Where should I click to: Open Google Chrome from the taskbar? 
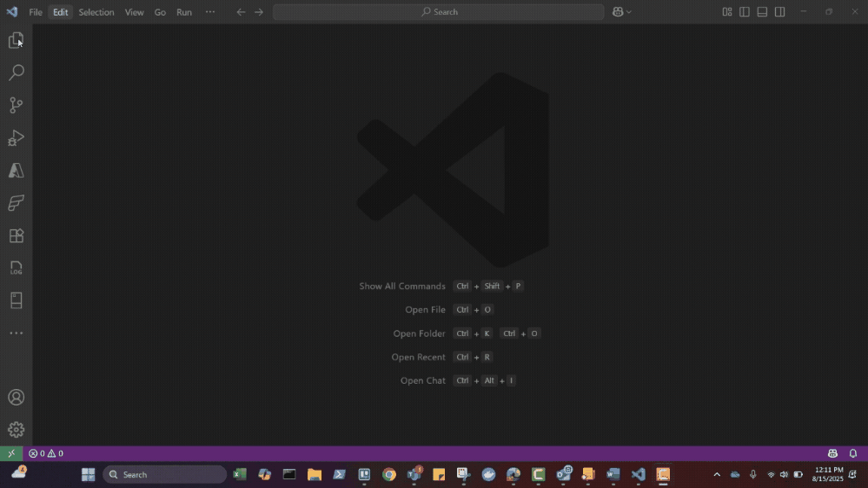point(389,474)
